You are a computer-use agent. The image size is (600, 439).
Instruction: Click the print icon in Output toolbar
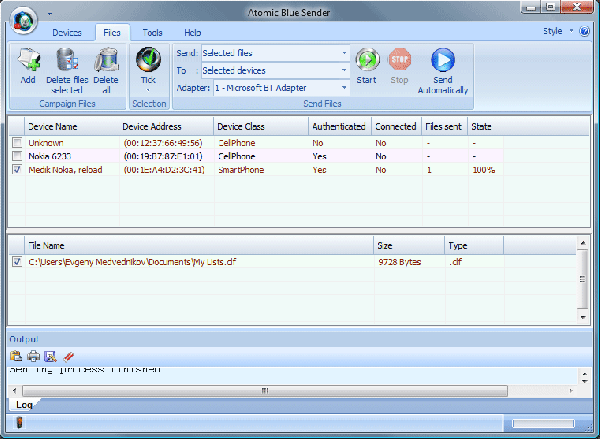[x=33, y=355]
